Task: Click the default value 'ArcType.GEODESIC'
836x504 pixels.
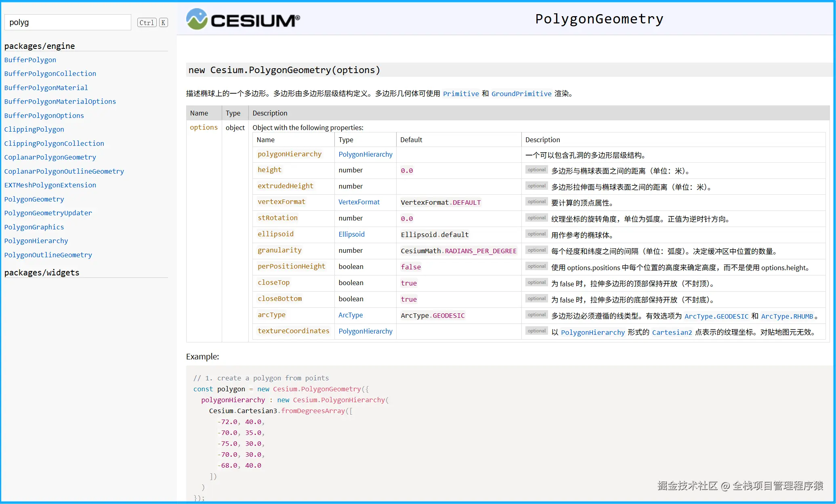Action: point(433,315)
